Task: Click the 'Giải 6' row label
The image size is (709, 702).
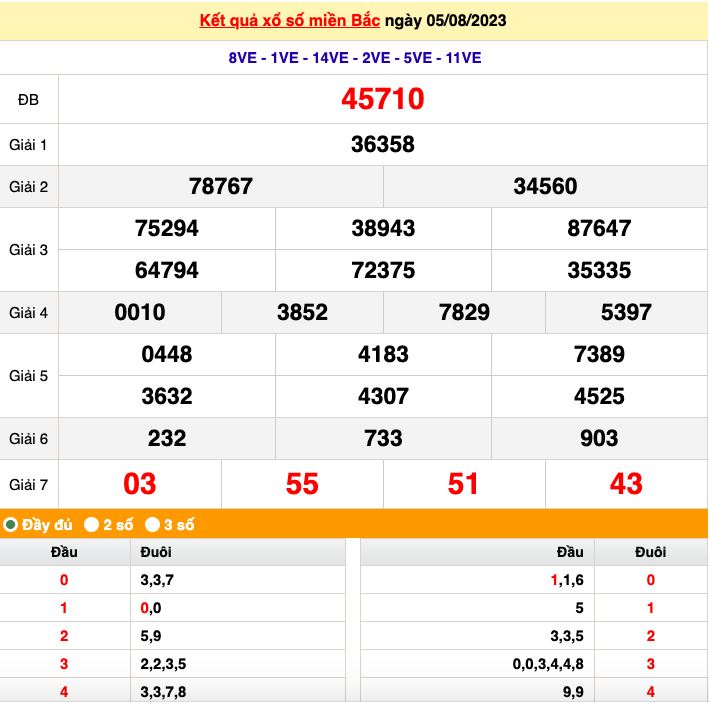Action: coord(28,439)
